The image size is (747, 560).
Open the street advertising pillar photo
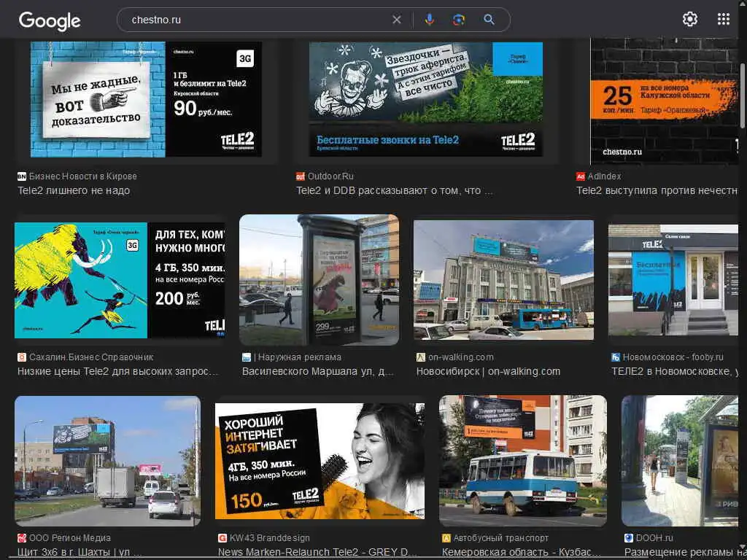click(319, 280)
